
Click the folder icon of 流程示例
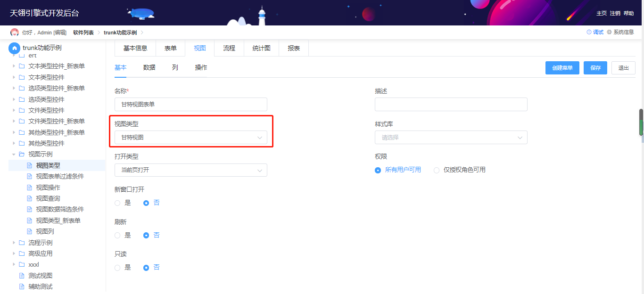(x=22, y=243)
